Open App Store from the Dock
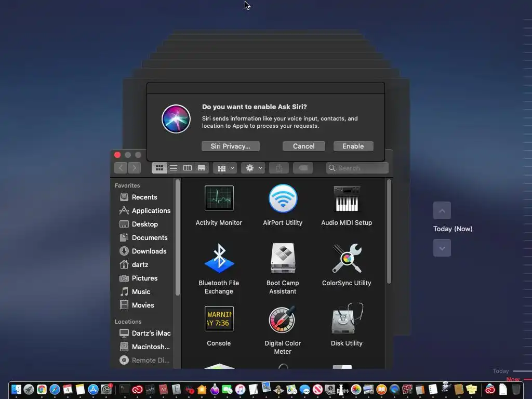Viewport: 532px width, 399px height. tap(93, 389)
